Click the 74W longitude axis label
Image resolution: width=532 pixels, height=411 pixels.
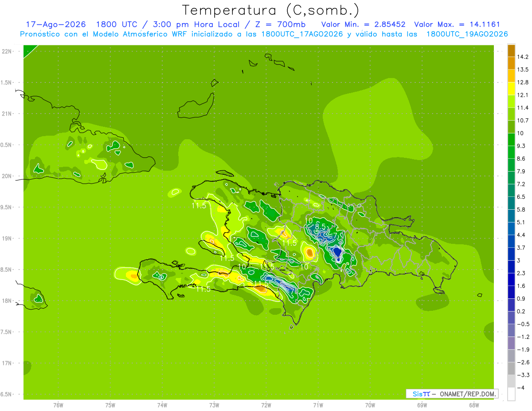tap(162, 405)
